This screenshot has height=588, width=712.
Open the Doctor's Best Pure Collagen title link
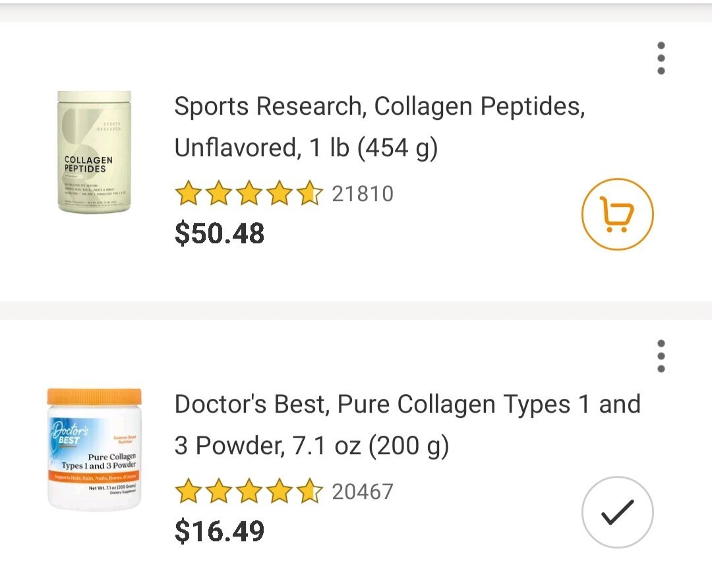[x=407, y=425]
